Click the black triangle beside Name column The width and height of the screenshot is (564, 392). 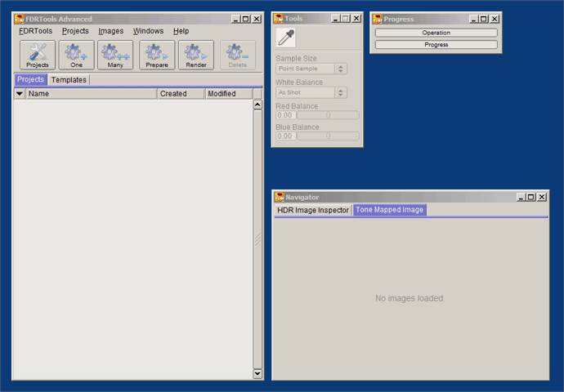(20, 94)
